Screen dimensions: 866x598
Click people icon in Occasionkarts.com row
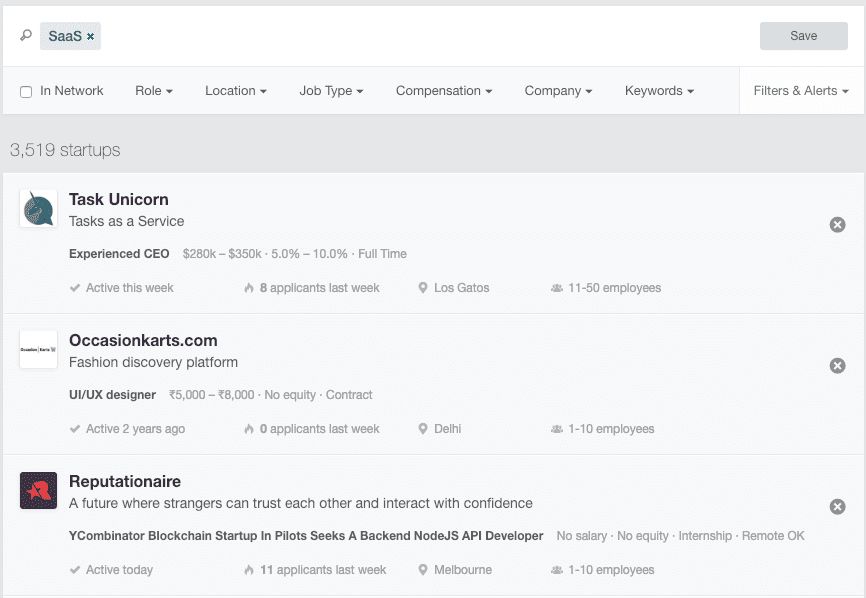click(557, 428)
